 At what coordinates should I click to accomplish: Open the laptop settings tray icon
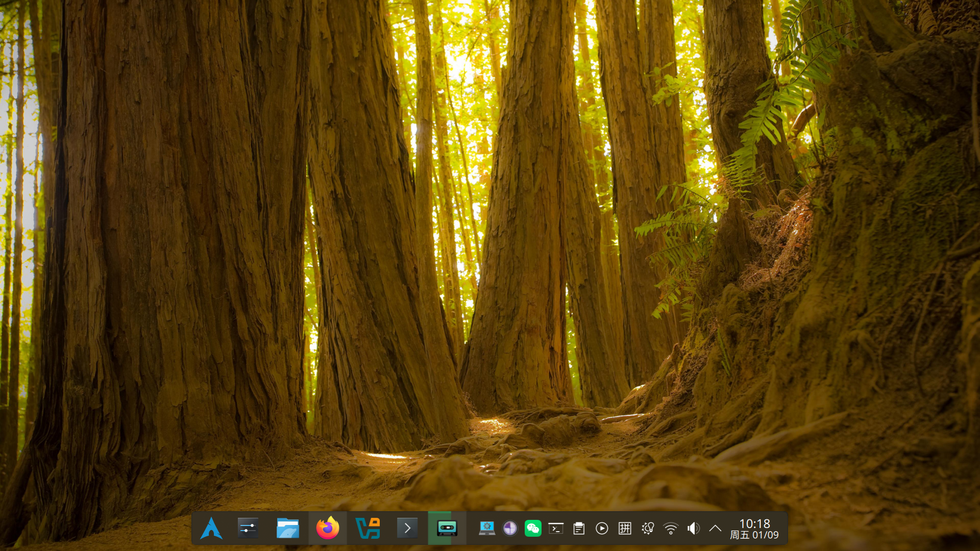pos(487,528)
